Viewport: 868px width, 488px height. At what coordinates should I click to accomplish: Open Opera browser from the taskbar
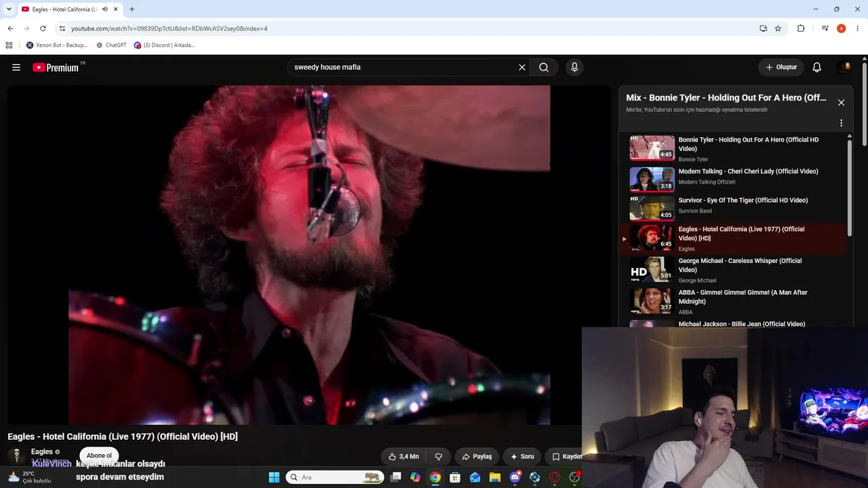click(x=555, y=477)
